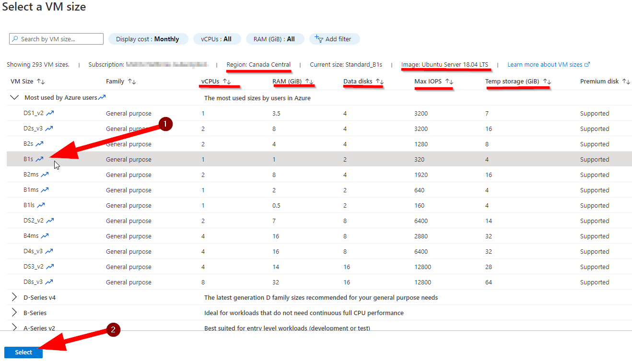The image size is (632, 364).
Task: Click Showing 293 VM sizes text
Action: point(38,64)
